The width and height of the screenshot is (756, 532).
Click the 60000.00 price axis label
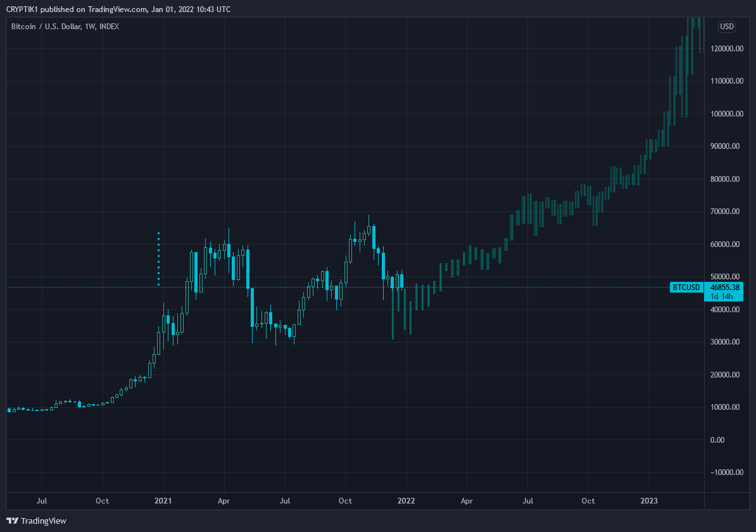tap(725, 244)
